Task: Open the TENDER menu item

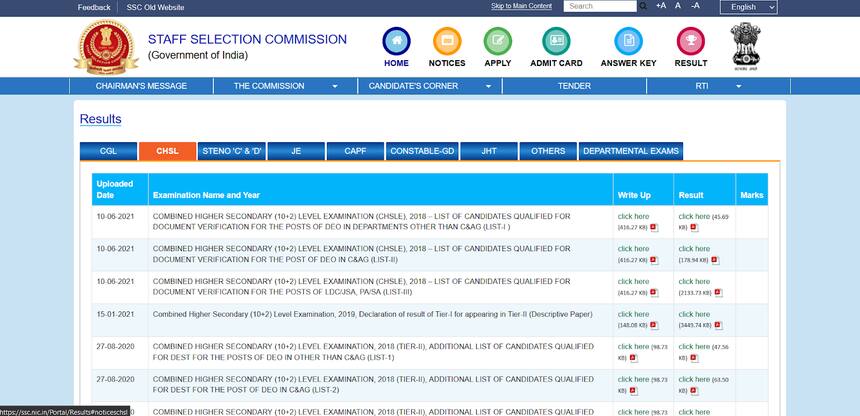Action: pos(574,86)
